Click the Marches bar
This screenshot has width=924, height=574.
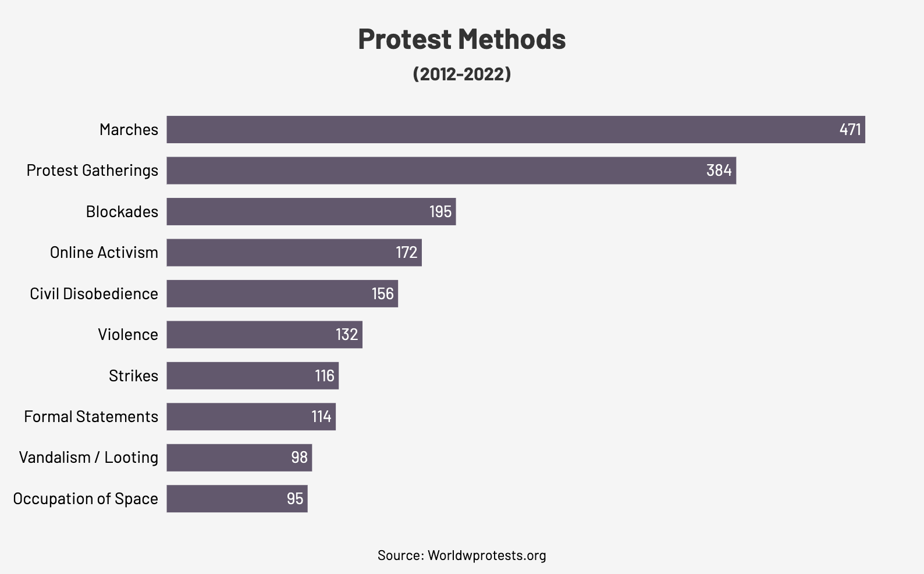click(516, 129)
